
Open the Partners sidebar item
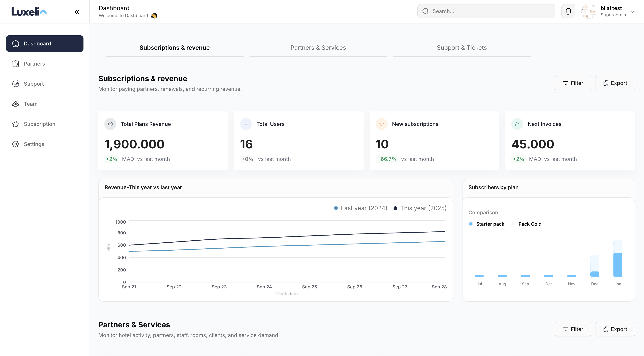pos(34,64)
